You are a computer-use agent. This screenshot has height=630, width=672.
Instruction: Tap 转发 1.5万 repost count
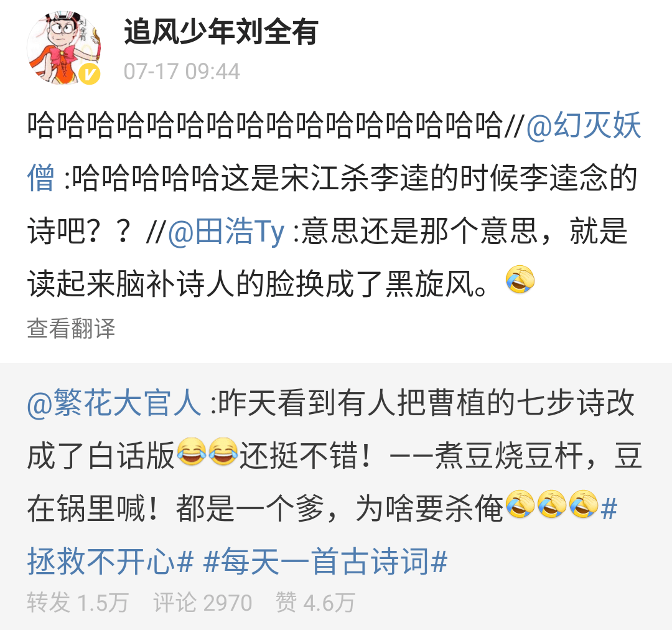[78, 603]
